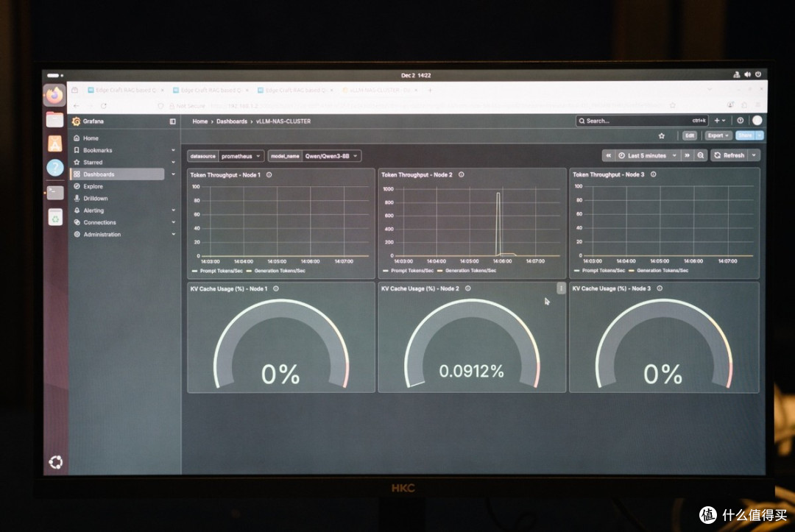Viewport: 795px width, 532px height.
Task: Toggle Generation Tokens/Sec legend in Node 3
Action: click(x=662, y=271)
